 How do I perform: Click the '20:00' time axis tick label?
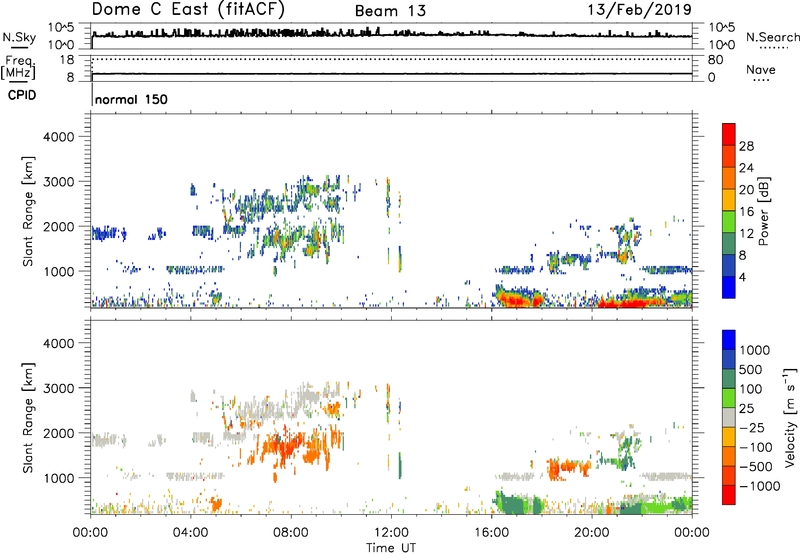pyautogui.click(x=592, y=533)
